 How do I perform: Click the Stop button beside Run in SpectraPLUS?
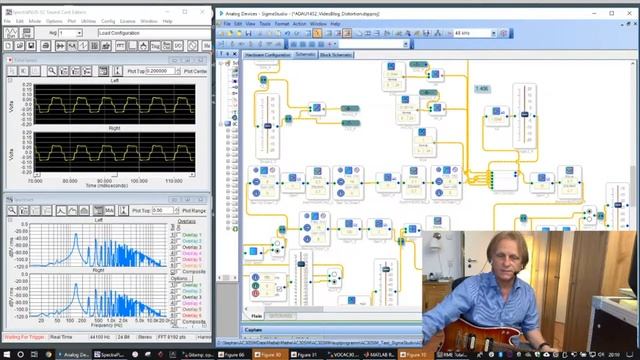tap(27, 33)
